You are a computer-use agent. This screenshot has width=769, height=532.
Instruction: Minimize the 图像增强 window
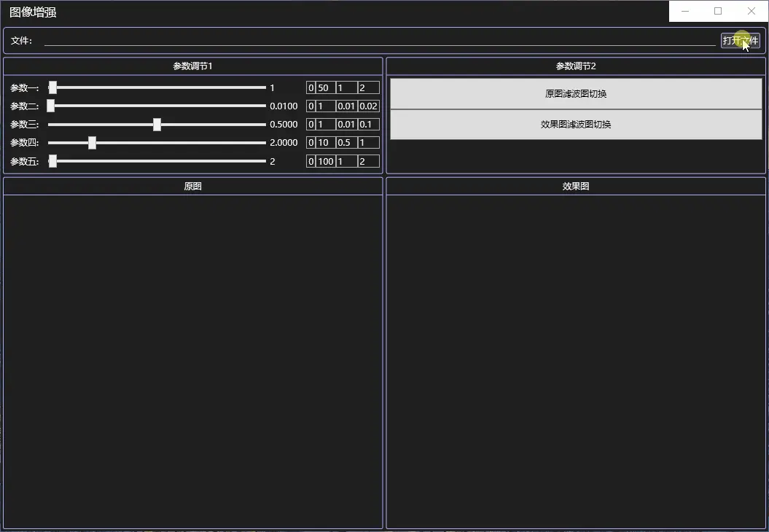pos(685,11)
